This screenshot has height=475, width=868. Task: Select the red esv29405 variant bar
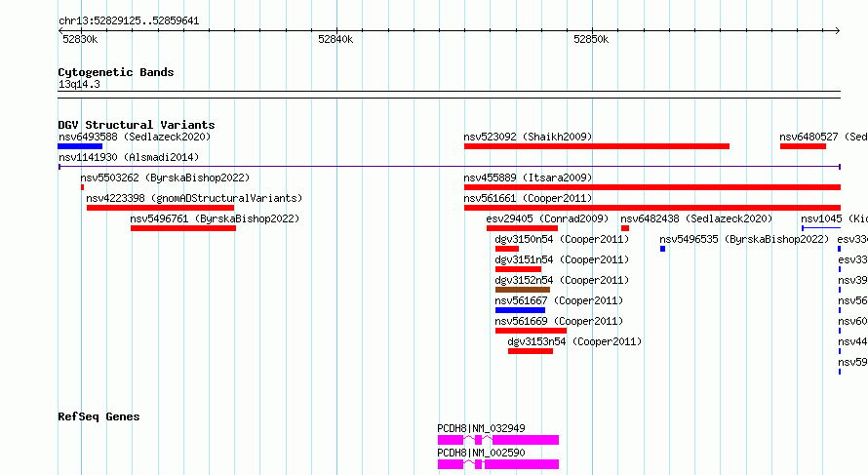click(x=522, y=228)
